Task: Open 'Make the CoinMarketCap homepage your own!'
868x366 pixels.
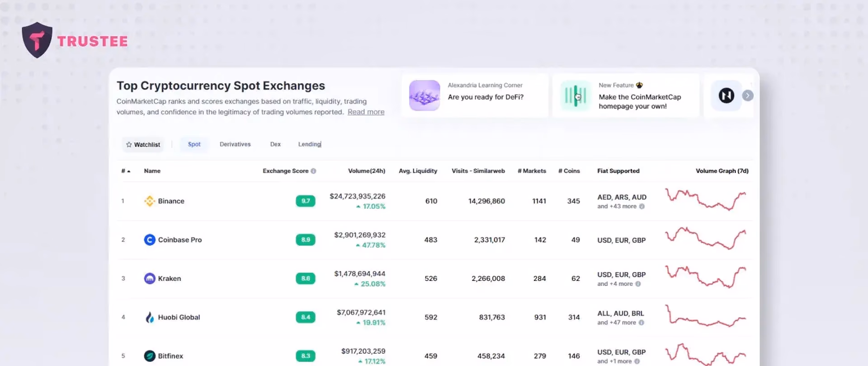Action: 640,101
